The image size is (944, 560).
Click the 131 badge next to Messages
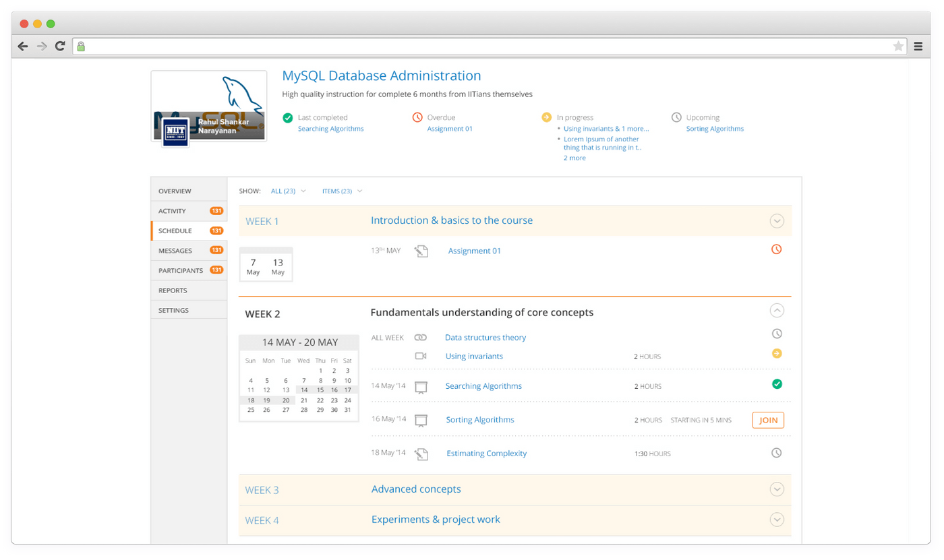click(216, 251)
